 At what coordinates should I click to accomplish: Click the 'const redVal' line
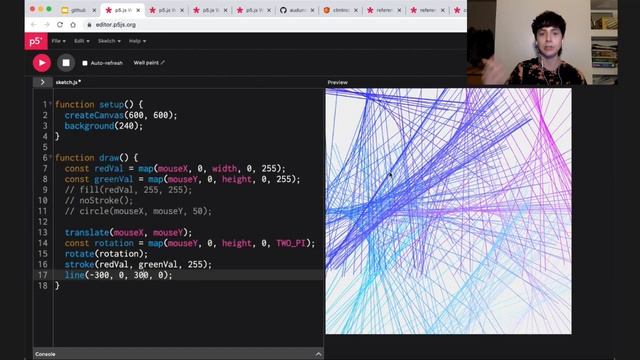click(175, 168)
